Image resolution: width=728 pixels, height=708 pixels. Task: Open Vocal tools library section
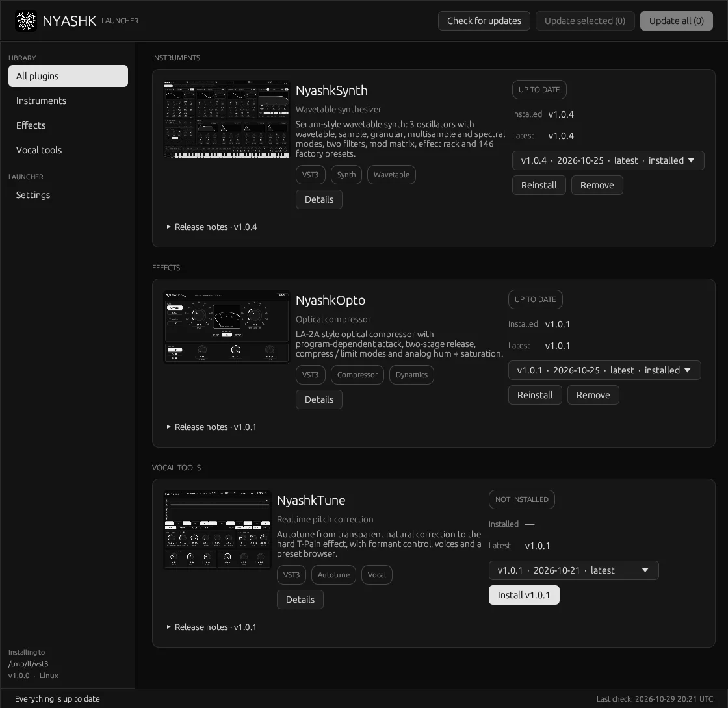[68, 150]
